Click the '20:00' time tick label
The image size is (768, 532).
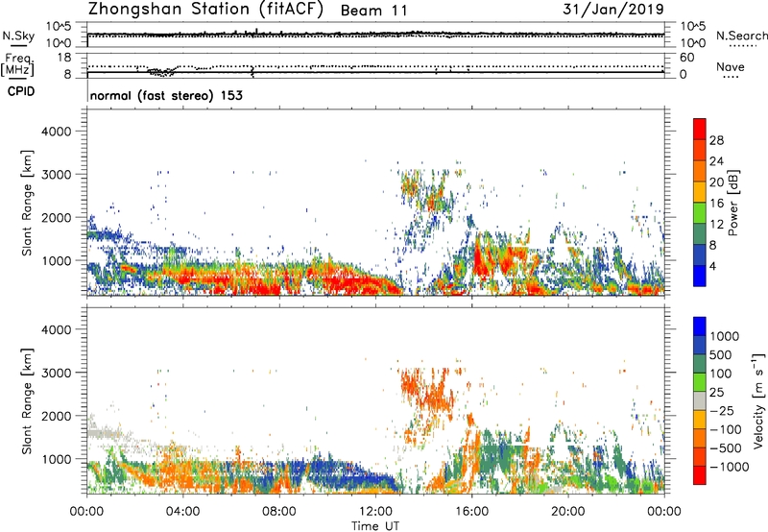[x=568, y=512]
